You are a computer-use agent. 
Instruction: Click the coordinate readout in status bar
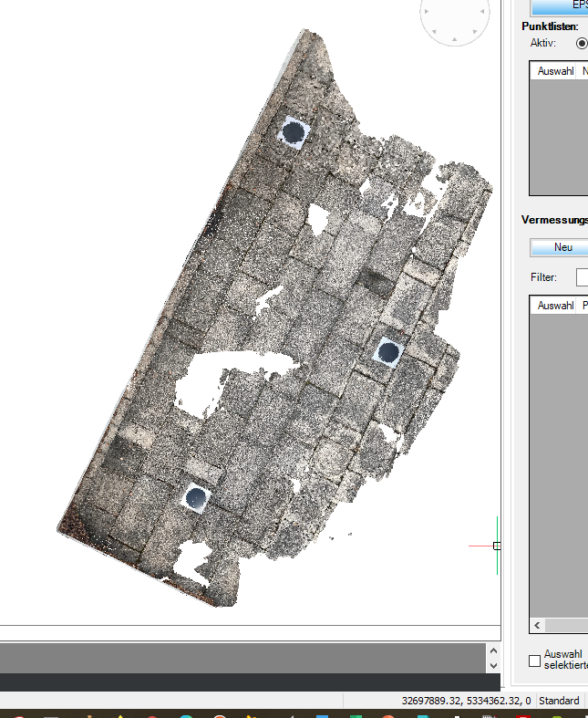click(x=465, y=701)
